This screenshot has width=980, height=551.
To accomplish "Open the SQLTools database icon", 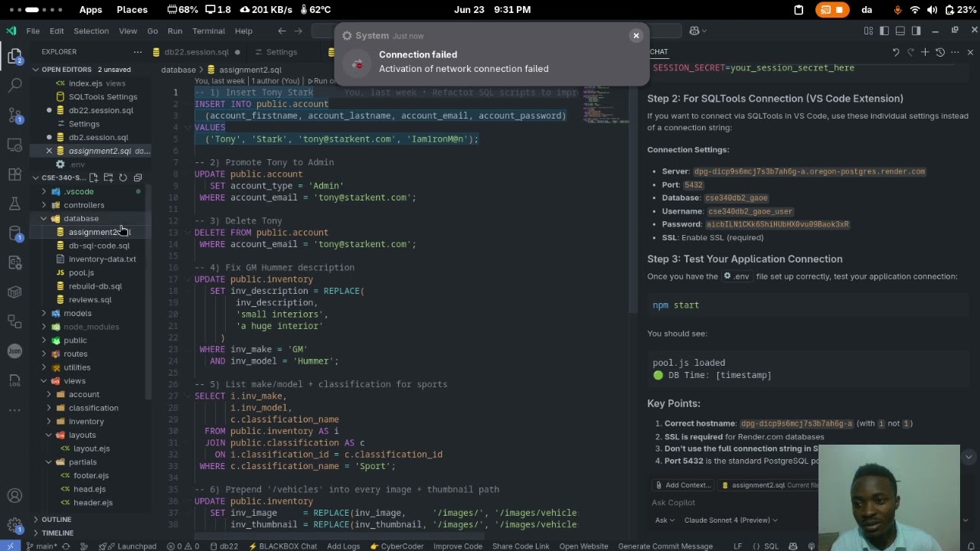I will coord(15,233).
